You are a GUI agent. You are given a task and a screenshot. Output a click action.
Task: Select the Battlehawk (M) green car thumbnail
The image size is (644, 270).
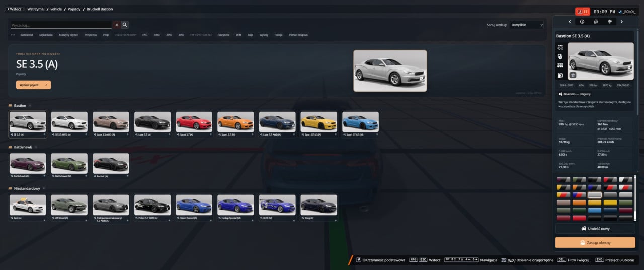[x=69, y=163]
